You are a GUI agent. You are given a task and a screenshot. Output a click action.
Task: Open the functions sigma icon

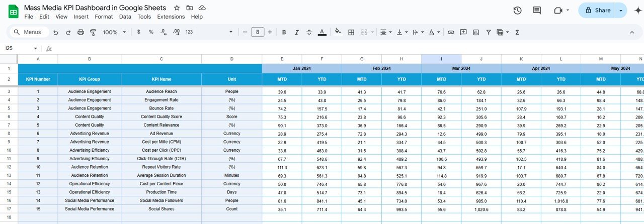[x=517, y=32]
